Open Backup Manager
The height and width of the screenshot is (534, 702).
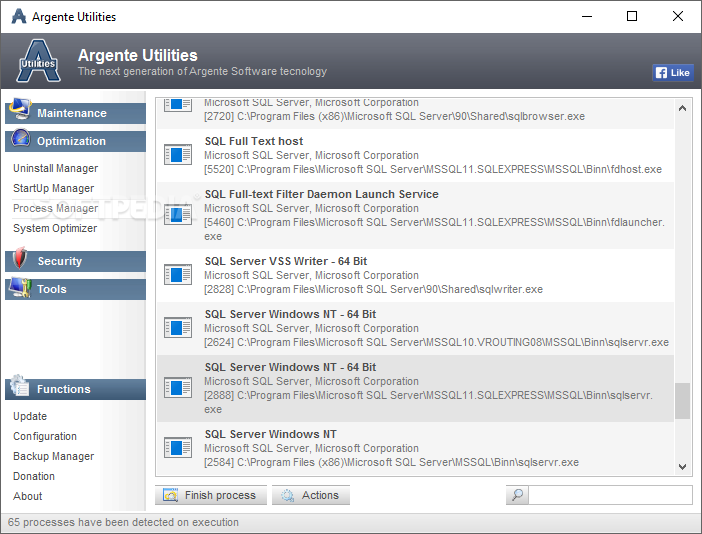pyautogui.click(x=54, y=456)
